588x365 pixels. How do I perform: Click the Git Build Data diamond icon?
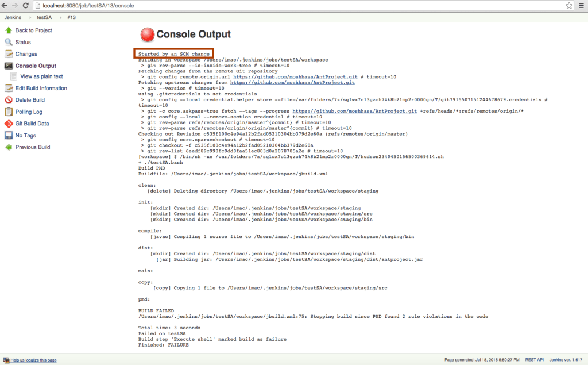(8, 123)
